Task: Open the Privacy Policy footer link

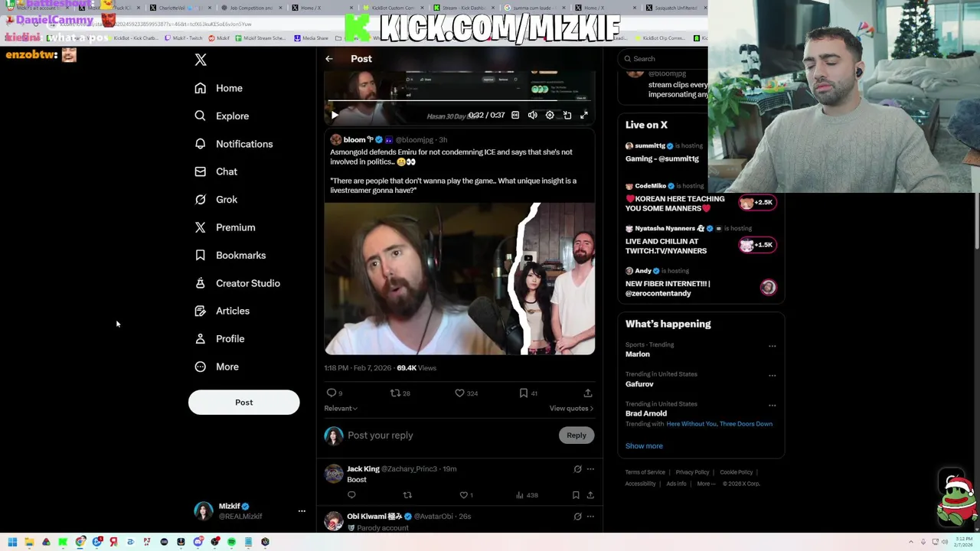Action: pos(692,472)
